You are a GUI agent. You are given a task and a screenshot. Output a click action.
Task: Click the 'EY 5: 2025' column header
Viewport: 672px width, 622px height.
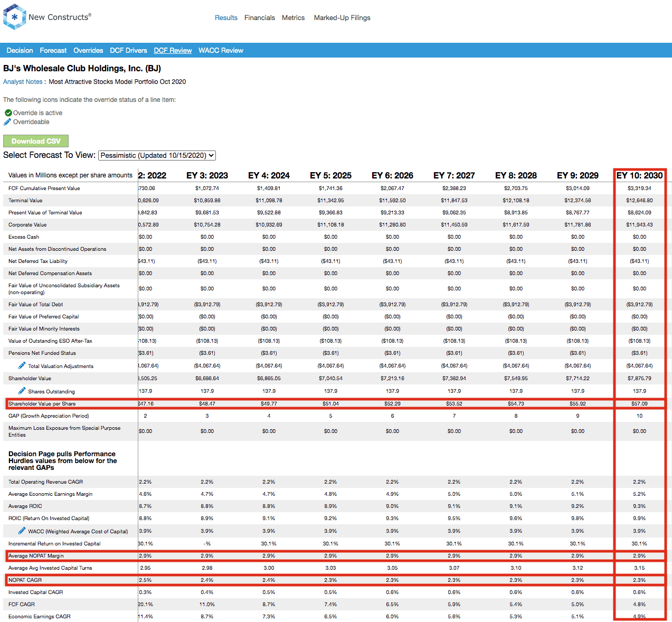click(330, 175)
